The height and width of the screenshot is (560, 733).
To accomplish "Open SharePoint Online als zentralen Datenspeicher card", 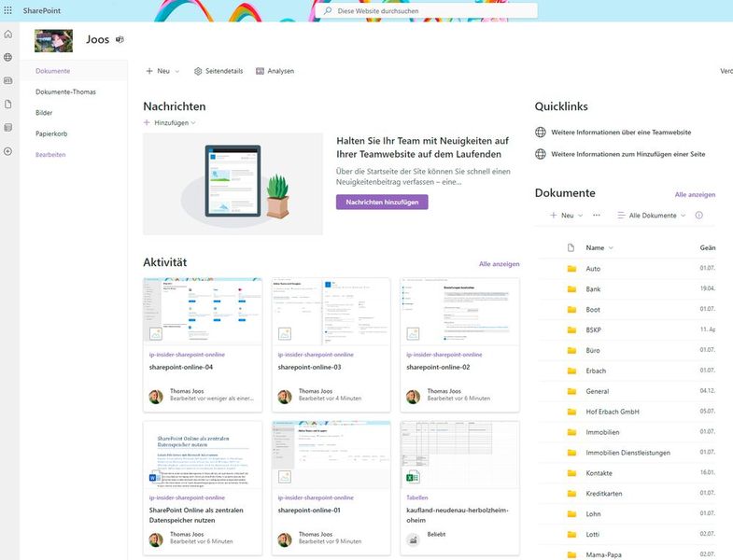I will point(203,488).
